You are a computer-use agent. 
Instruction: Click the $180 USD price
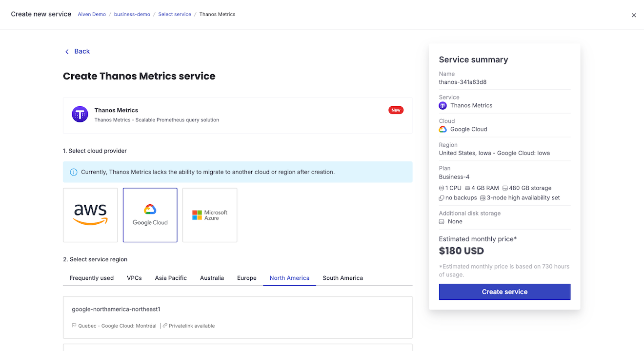tap(462, 251)
